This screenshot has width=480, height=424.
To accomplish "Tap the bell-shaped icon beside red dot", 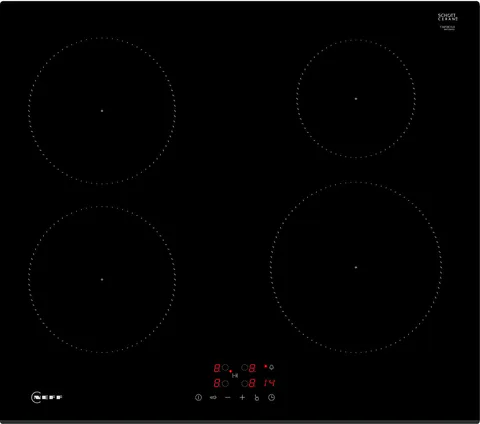I will pos(271,367).
